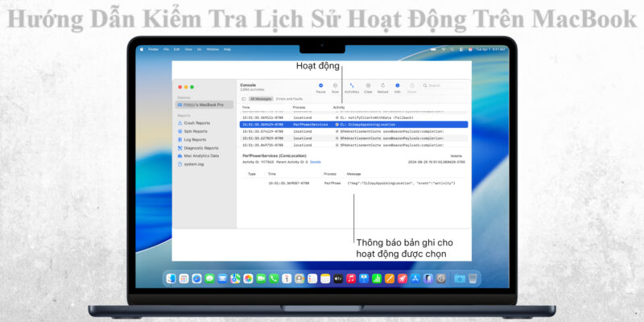Open Crash Reports in the sidebar

[193, 123]
